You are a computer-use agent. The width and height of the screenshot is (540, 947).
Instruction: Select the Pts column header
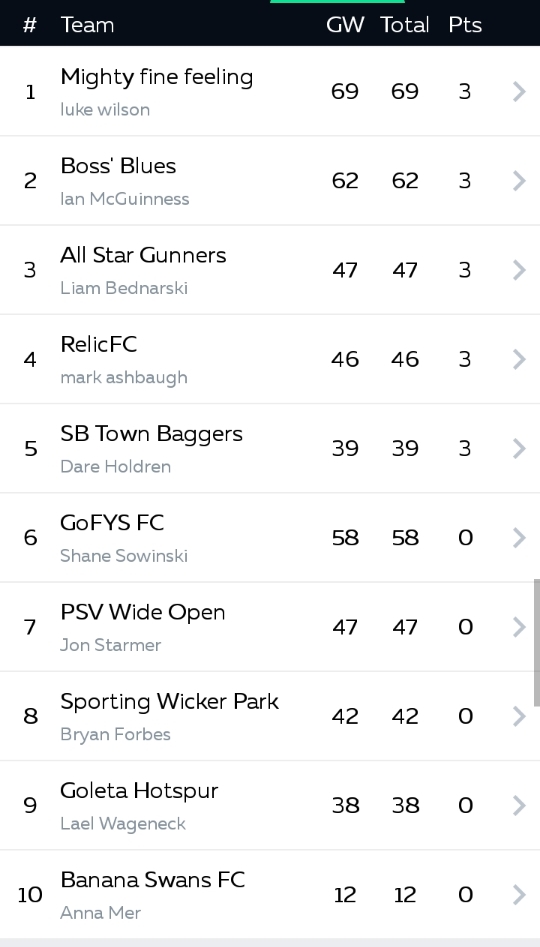(x=465, y=25)
